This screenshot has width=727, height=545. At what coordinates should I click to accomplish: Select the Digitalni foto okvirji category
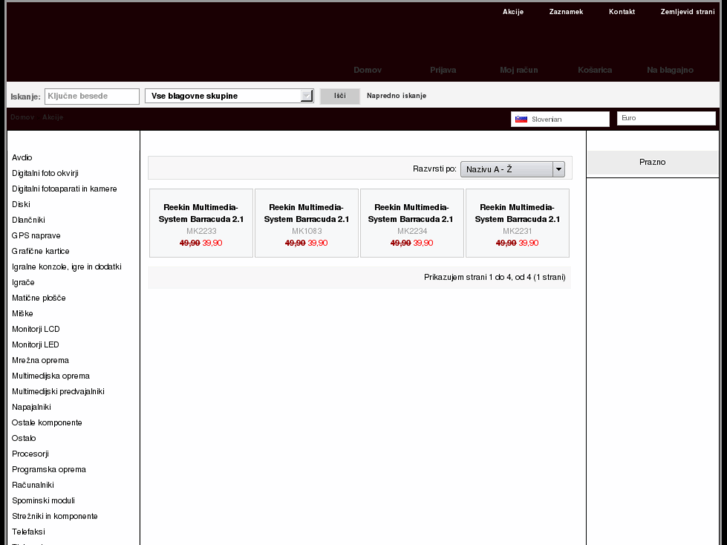45,173
